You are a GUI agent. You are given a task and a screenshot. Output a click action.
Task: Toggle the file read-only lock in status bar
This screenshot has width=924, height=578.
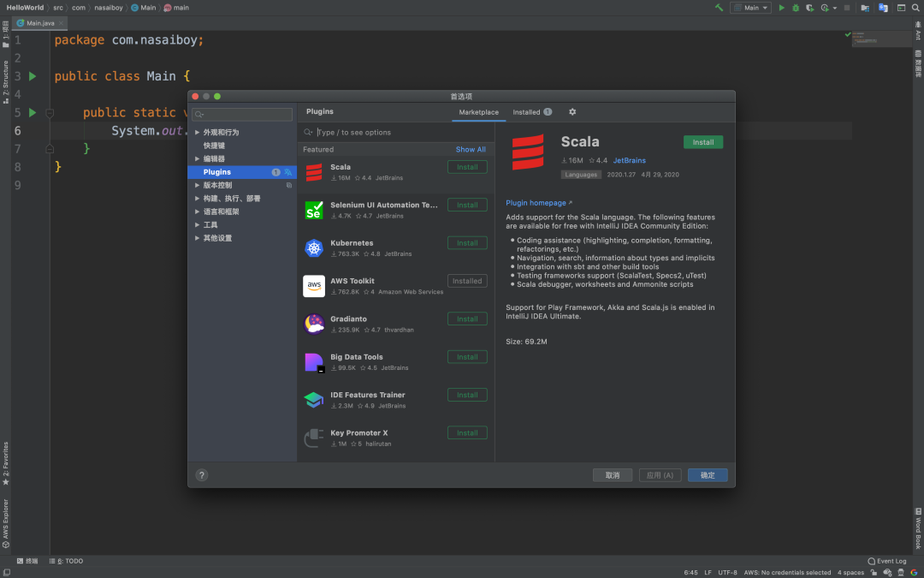click(874, 571)
